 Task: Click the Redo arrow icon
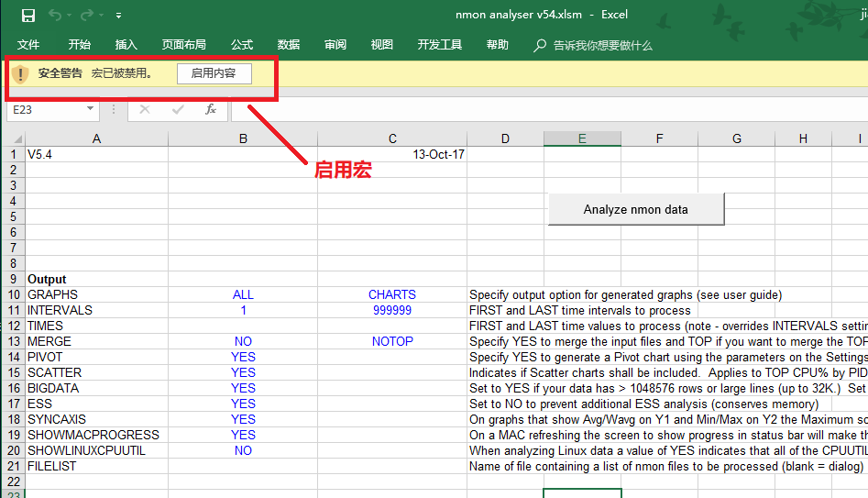[87, 15]
